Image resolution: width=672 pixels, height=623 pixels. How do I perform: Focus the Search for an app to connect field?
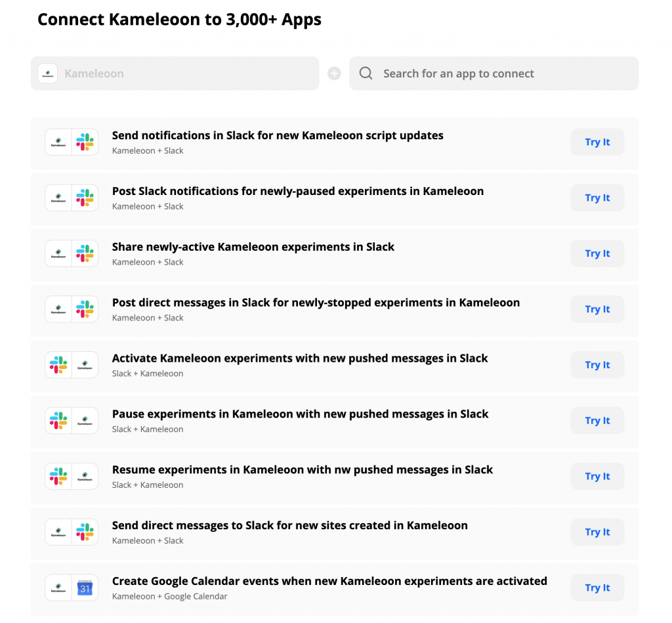[493, 74]
